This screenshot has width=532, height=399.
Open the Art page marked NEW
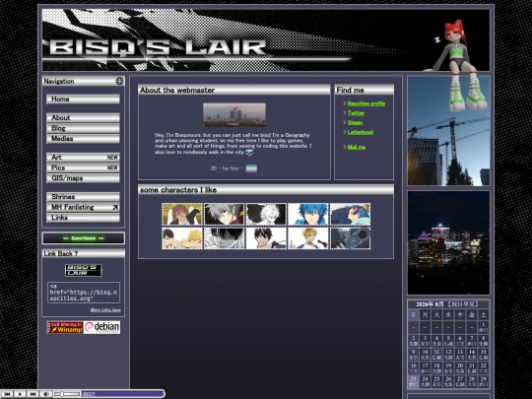83,158
